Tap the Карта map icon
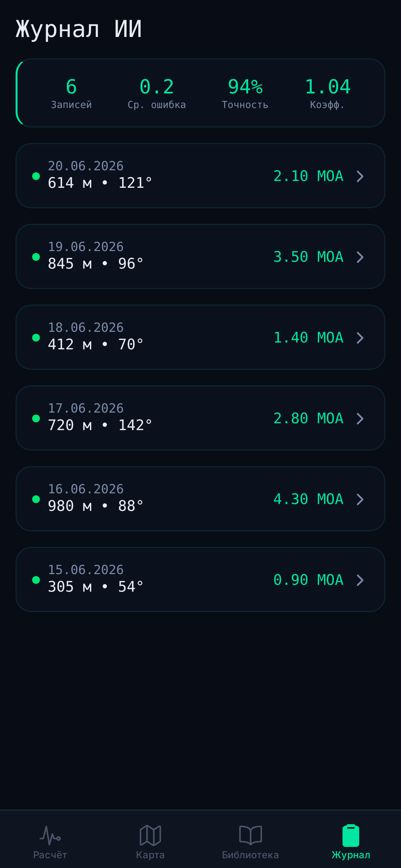Viewport: 401px width, 868px height. click(150, 835)
